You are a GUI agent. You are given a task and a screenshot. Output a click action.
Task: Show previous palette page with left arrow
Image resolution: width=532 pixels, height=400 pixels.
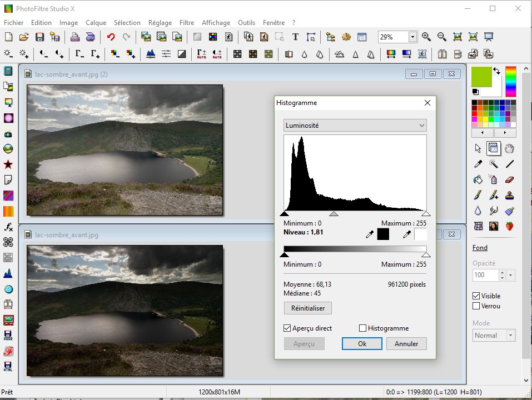(x=483, y=133)
